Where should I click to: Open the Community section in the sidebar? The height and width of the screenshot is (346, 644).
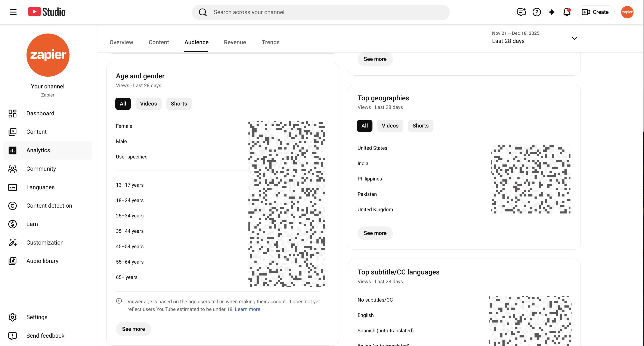(x=41, y=169)
